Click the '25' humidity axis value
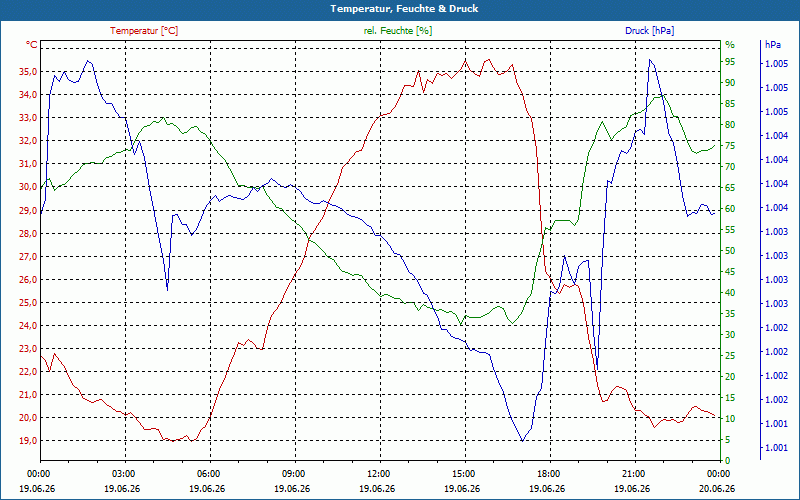This screenshot has height=500, width=800. click(x=730, y=356)
